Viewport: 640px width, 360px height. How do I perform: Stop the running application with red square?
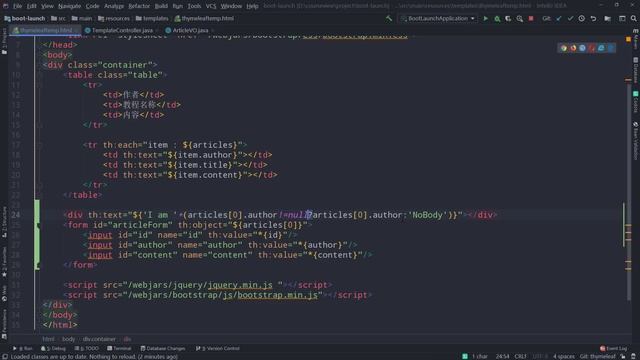click(531, 18)
